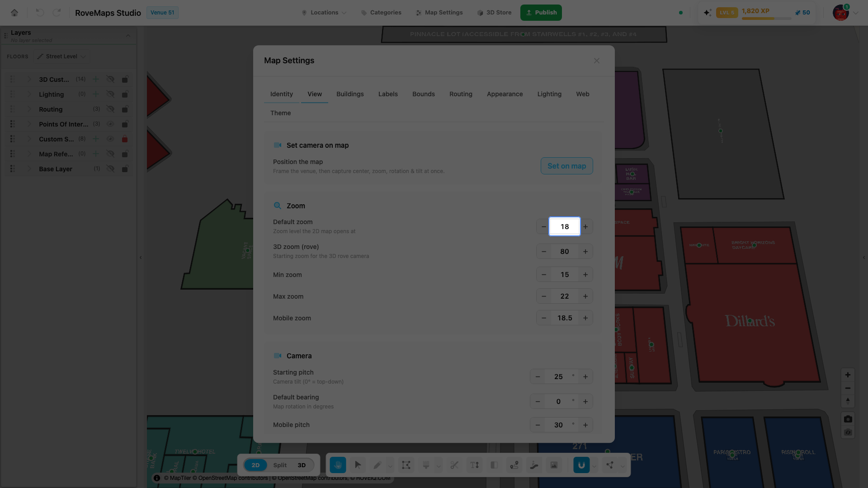
Task: Select the paint brush tool
Action: [426, 465]
